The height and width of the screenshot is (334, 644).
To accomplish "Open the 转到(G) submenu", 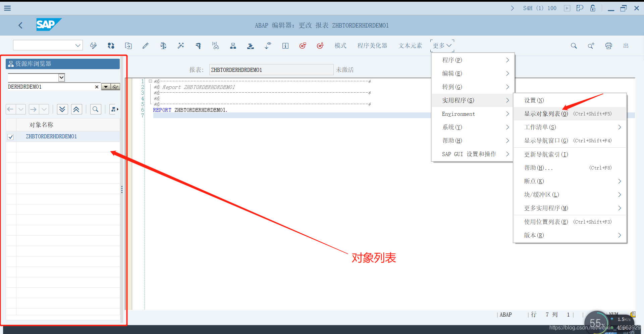I will pyautogui.click(x=473, y=87).
